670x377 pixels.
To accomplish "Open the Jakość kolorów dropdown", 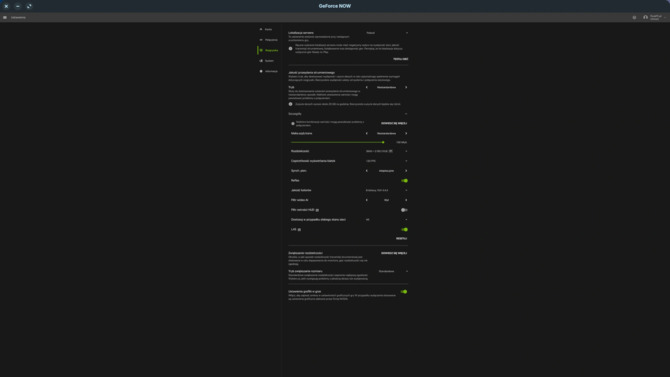I will pos(387,191).
